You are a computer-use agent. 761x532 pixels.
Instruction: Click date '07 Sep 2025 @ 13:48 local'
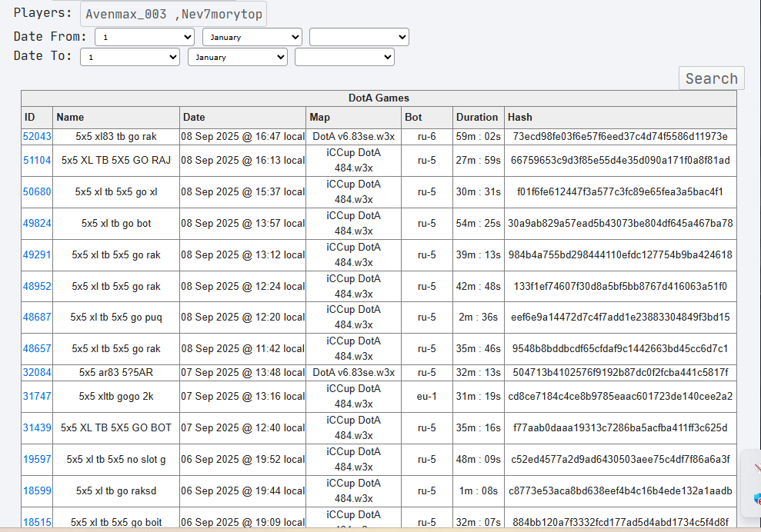click(242, 372)
